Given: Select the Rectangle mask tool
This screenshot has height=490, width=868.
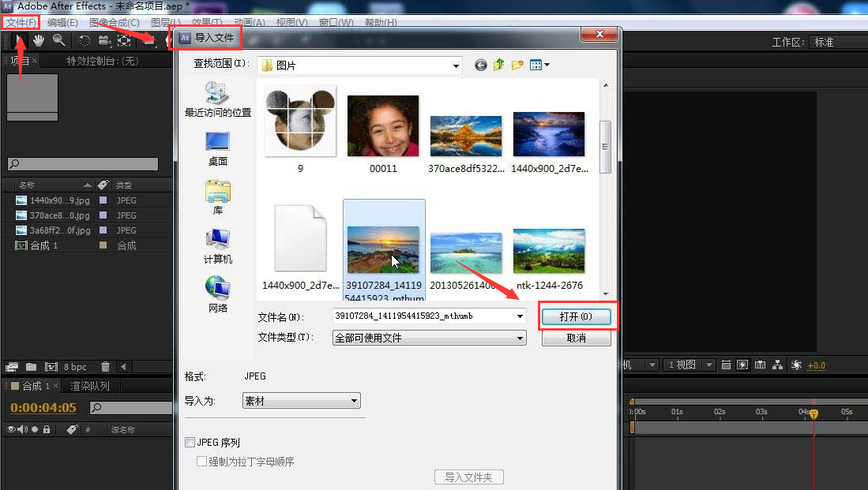Looking at the screenshot, I should coord(149,42).
